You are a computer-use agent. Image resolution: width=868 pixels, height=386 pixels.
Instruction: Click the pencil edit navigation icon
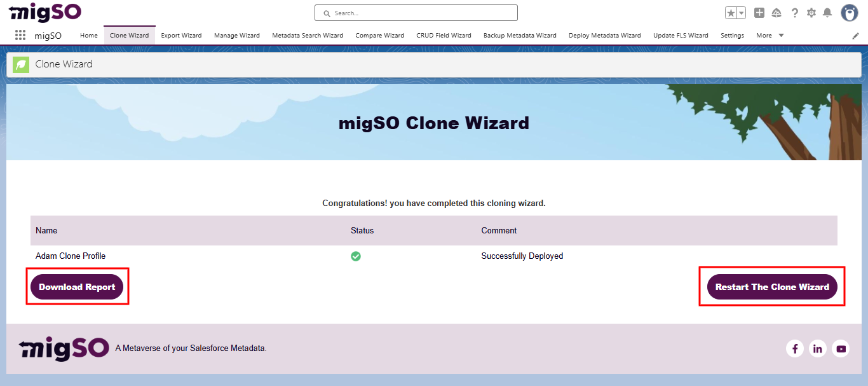point(855,36)
